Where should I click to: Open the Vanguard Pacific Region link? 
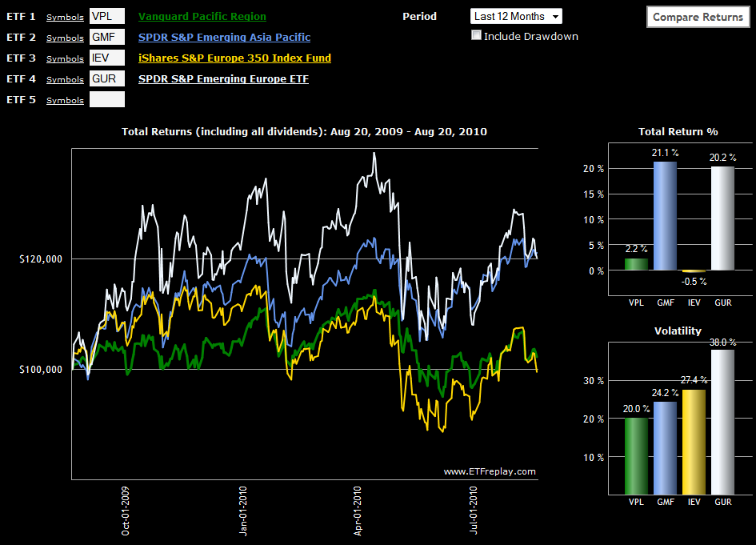tap(202, 16)
